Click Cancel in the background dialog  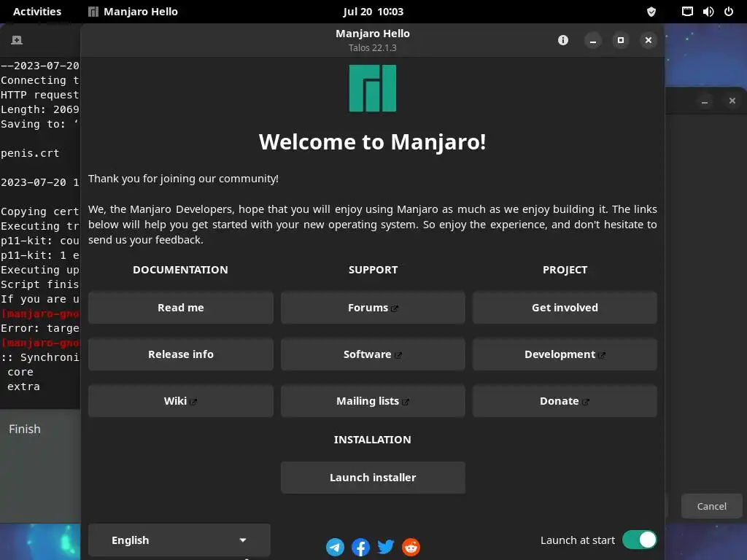tap(711, 506)
